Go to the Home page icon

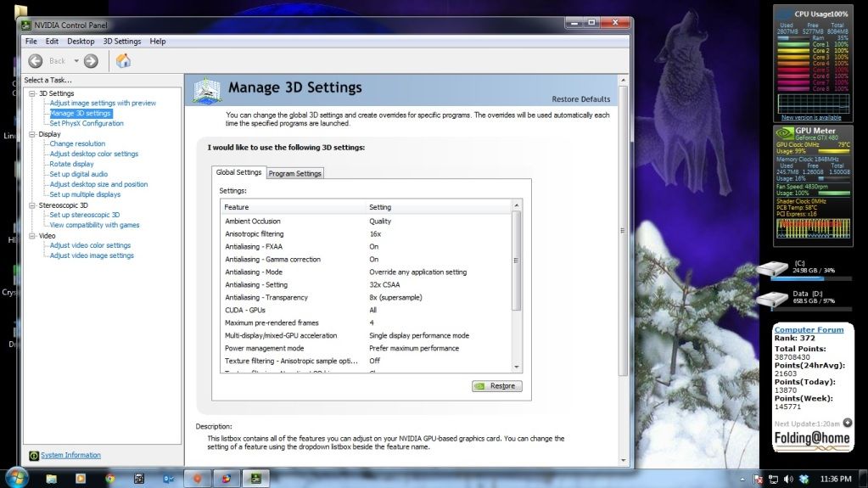[x=123, y=61]
